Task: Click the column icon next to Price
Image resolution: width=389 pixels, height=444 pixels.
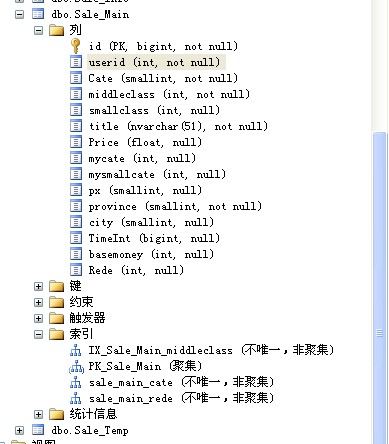Action: pos(76,142)
